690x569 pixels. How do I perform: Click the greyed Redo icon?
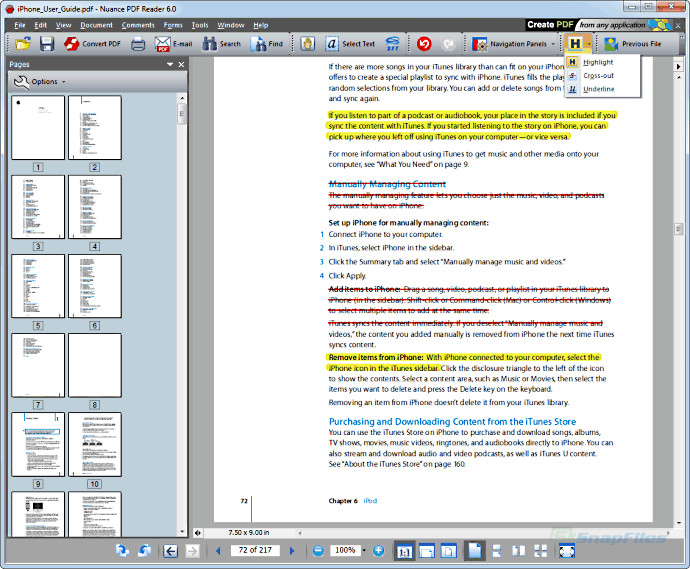pos(448,44)
